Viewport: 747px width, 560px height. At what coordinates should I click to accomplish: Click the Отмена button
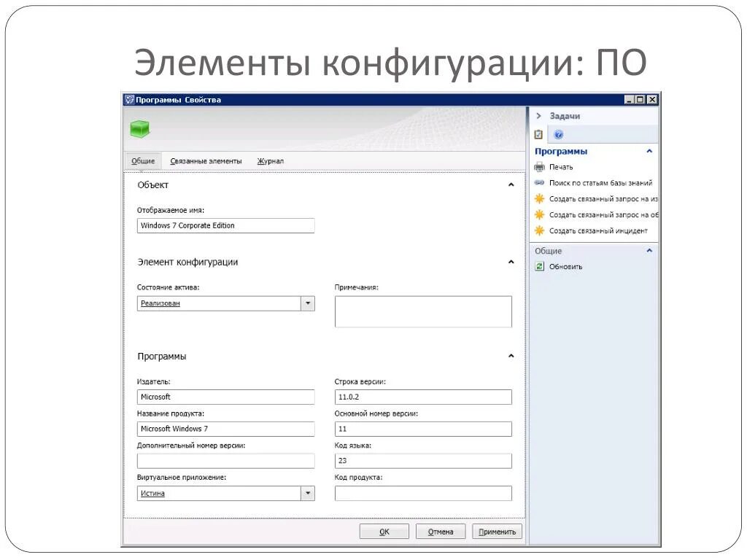click(x=440, y=532)
